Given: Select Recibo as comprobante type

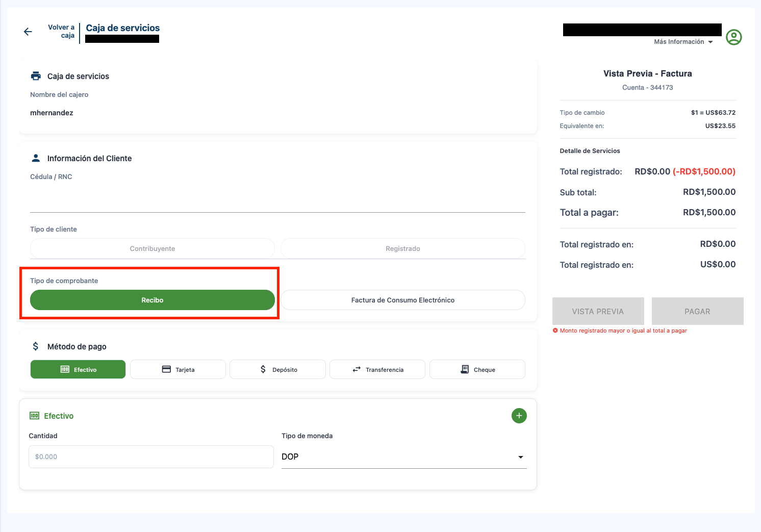Looking at the screenshot, I should tap(152, 300).
